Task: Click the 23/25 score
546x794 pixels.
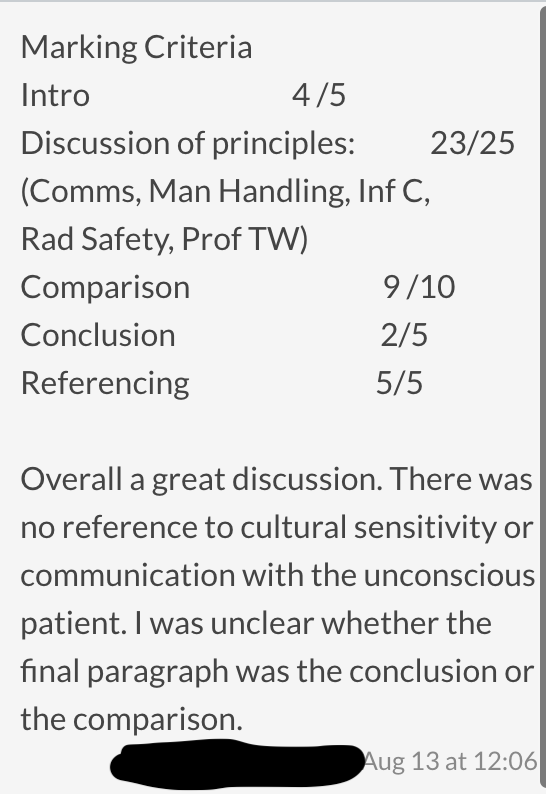Action: tap(472, 143)
